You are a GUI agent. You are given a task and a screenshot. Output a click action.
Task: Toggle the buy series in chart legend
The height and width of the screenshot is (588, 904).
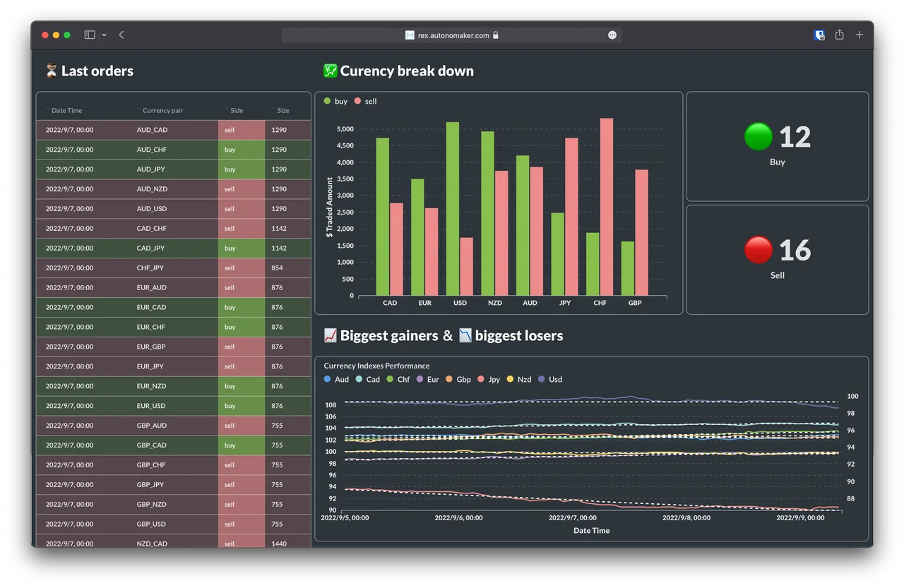pos(336,101)
